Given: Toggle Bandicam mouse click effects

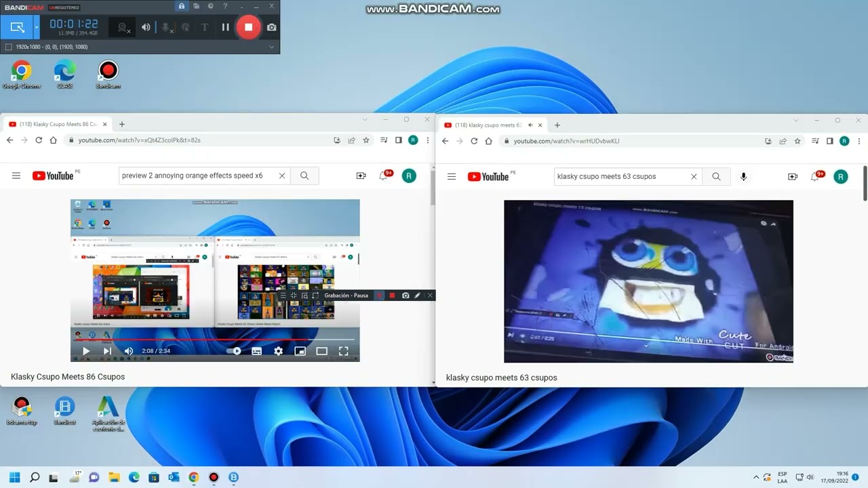Looking at the screenshot, I should point(185,27).
